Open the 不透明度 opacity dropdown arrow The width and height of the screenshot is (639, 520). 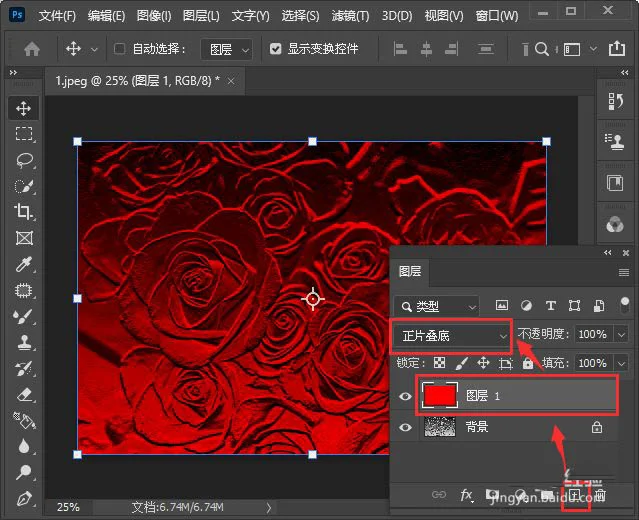coord(621,335)
